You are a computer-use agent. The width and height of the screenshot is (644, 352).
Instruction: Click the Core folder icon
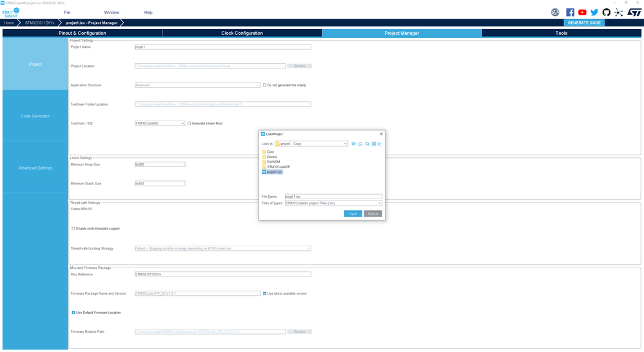click(x=264, y=152)
